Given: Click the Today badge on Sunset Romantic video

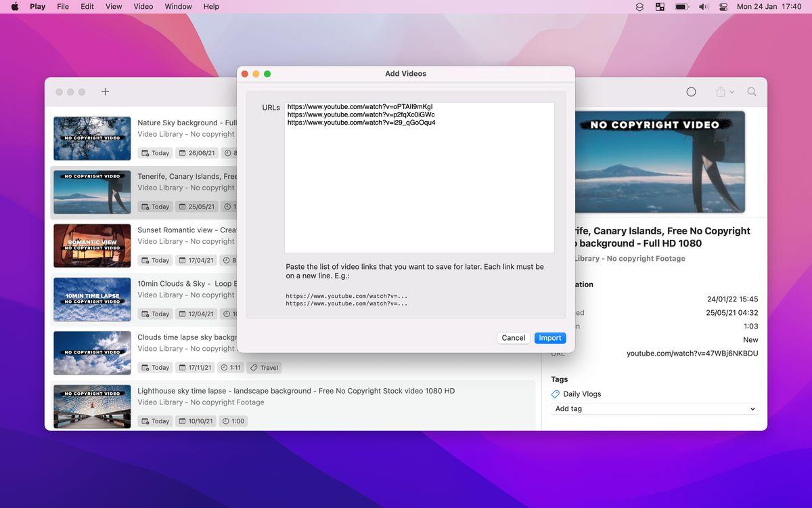Looking at the screenshot, I should click(155, 260).
